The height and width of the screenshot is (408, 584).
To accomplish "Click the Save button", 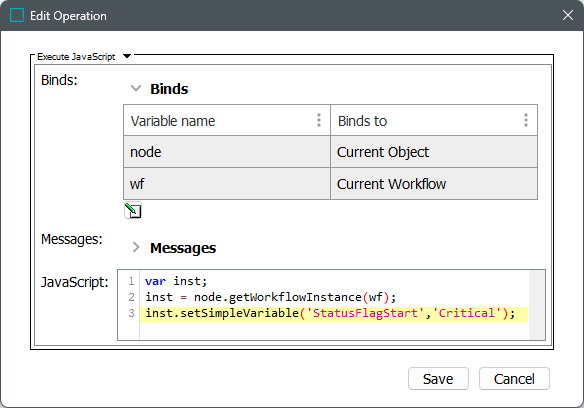I will (x=438, y=379).
